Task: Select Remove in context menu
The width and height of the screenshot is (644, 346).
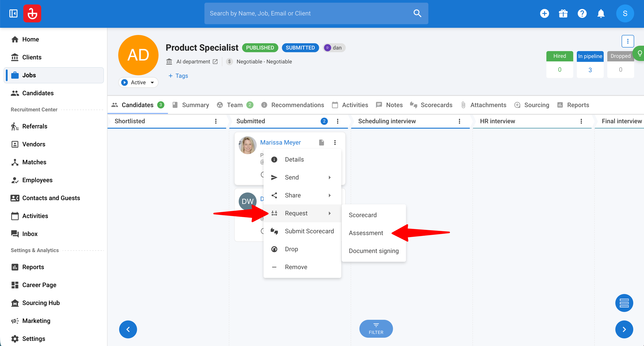Action: [302, 267]
